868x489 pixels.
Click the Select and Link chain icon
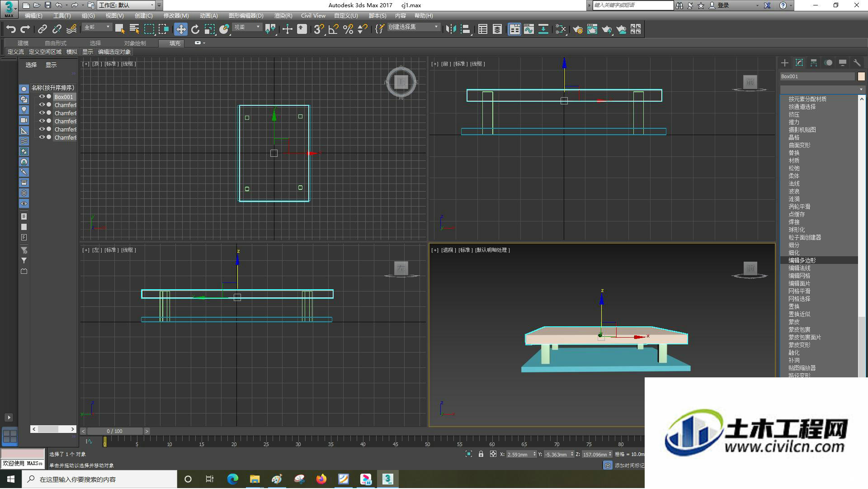[42, 29]
